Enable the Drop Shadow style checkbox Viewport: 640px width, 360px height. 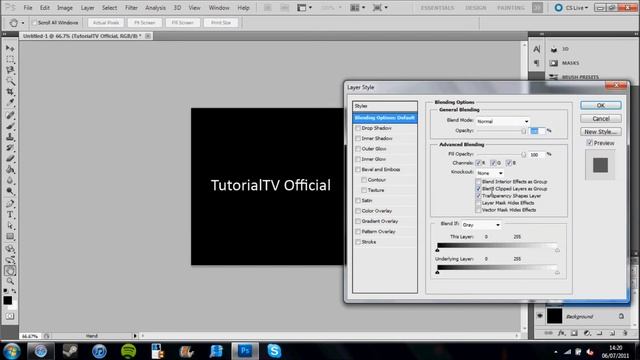(x=358, y=128)
